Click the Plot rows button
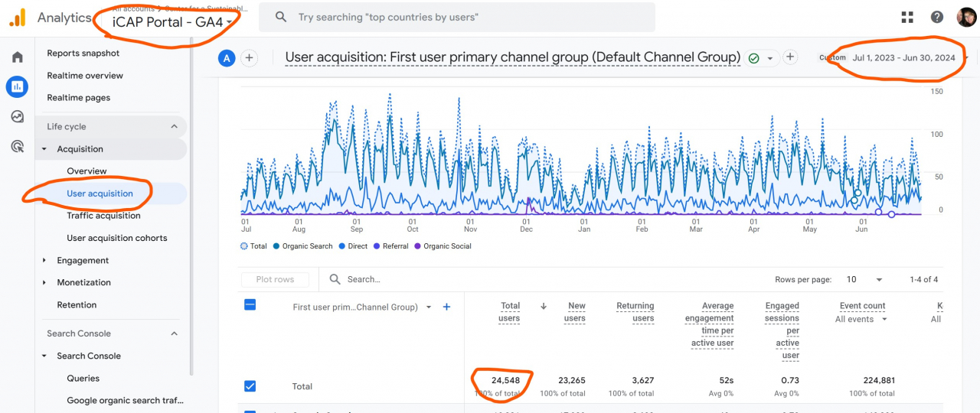980x413 pixels. pos(275,280)
